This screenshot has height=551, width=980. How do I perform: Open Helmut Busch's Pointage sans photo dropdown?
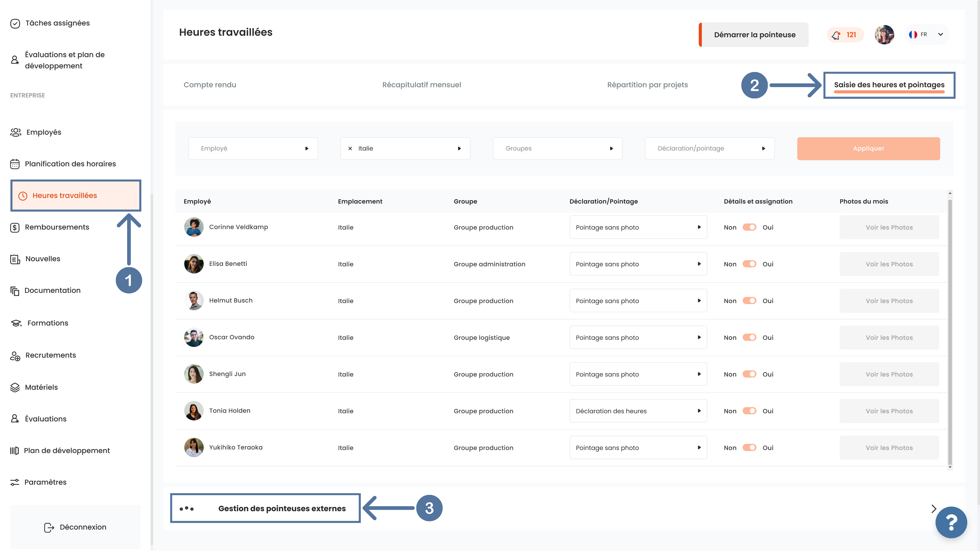pyautogui.click(x=638, y=300)
